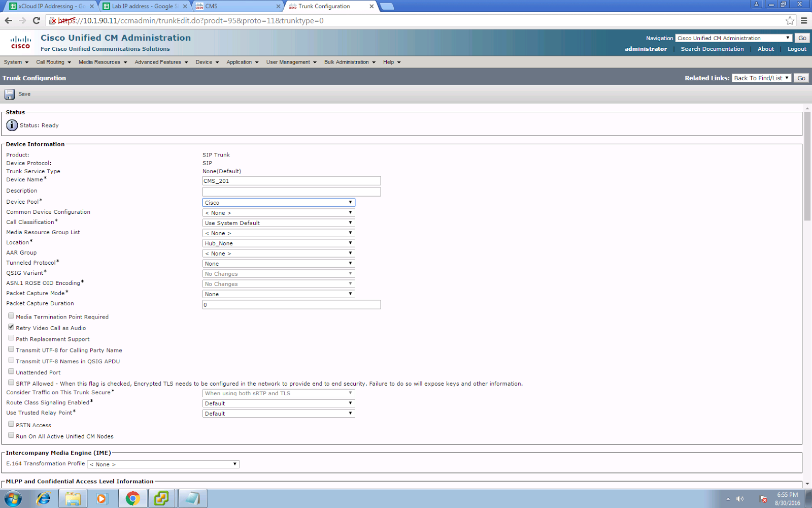
Task: Open the Chrome menu icon
Action: pyautogui.click(x=803, y=21)
